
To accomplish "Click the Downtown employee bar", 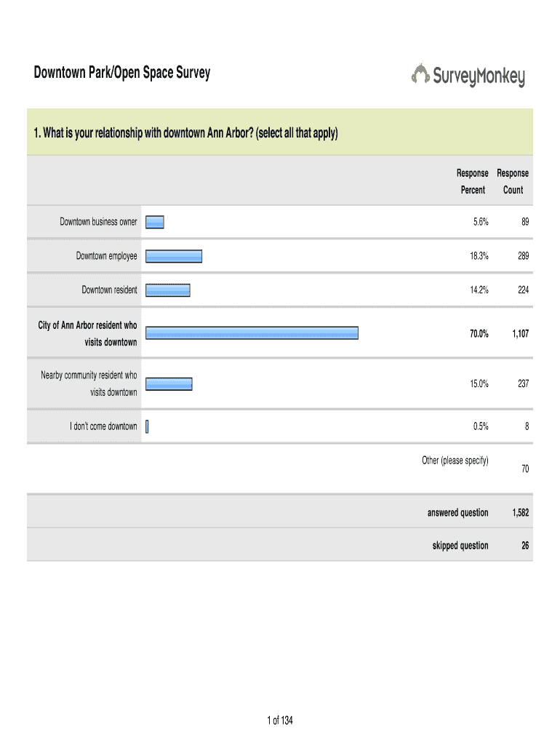I will (174, 256).
